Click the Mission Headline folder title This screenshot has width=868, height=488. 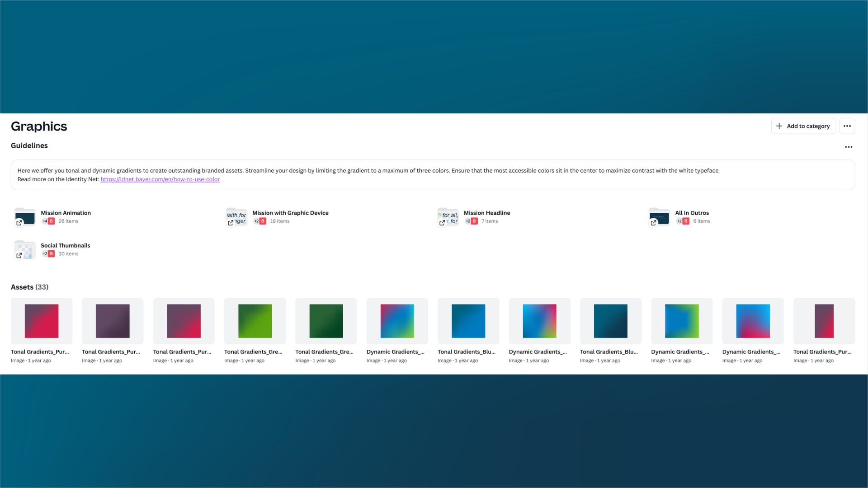tap(487, 213)
